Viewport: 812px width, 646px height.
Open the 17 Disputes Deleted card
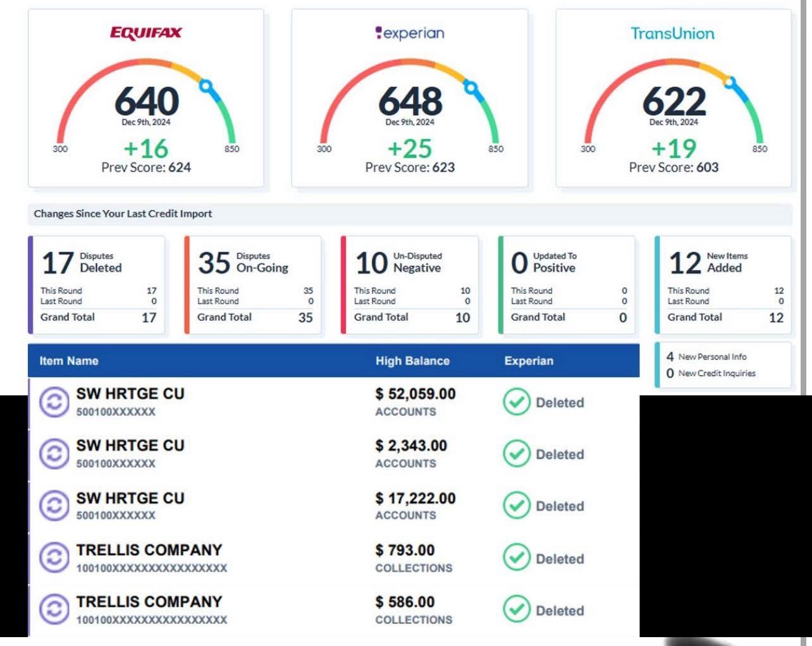click(x=96, y=284)
